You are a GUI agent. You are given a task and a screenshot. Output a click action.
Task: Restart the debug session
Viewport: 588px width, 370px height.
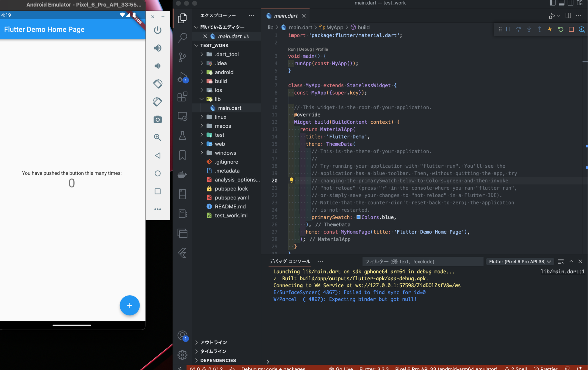pos(560,29)
